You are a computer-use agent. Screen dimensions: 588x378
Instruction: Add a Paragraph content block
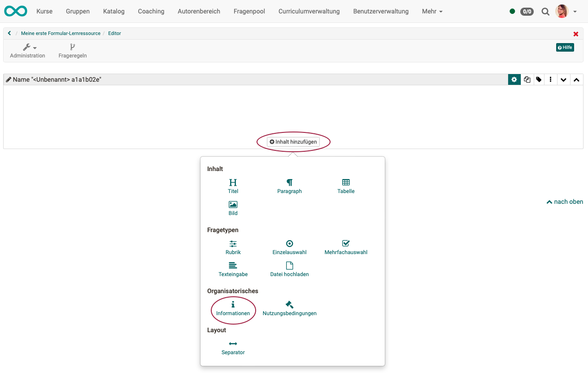[289, 186]
